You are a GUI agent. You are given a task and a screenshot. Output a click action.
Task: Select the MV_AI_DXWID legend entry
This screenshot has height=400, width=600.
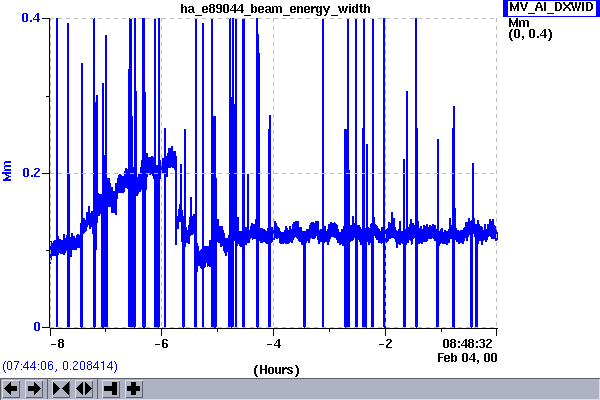tap(552, 7)
